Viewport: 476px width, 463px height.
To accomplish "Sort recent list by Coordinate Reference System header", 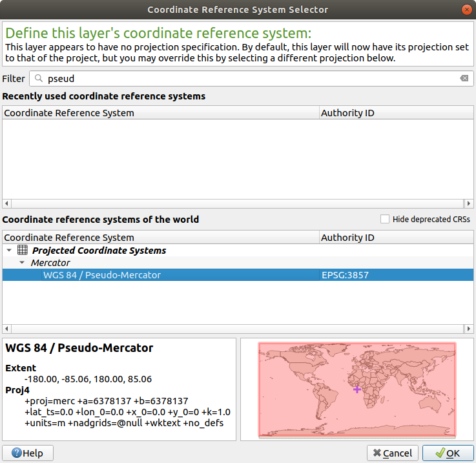I will pos(161,113).
